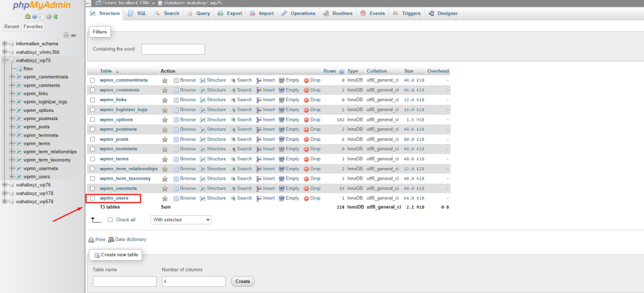
Task: Click the Search icon for wpmn_terms row
Action: pos(233,159)
